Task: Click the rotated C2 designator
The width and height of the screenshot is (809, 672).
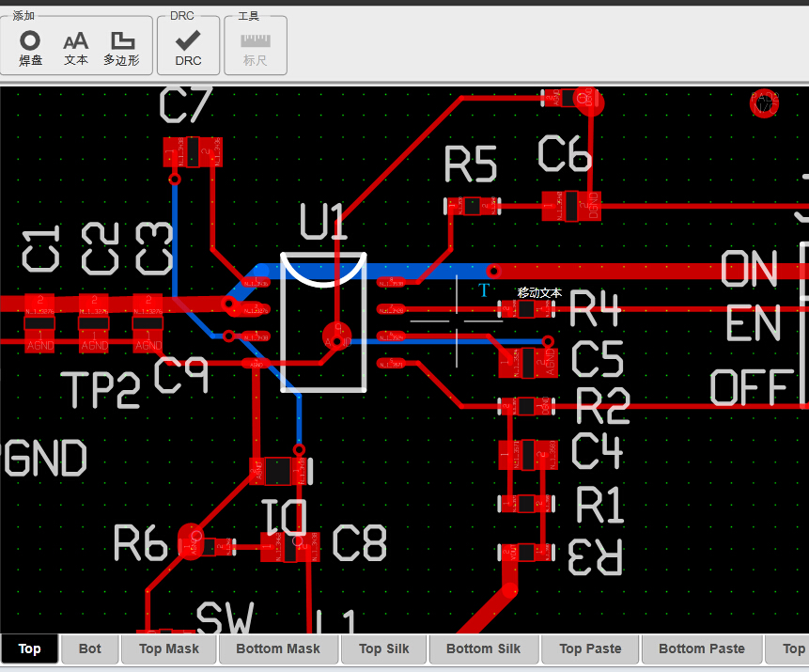Action: pos(101,248)
